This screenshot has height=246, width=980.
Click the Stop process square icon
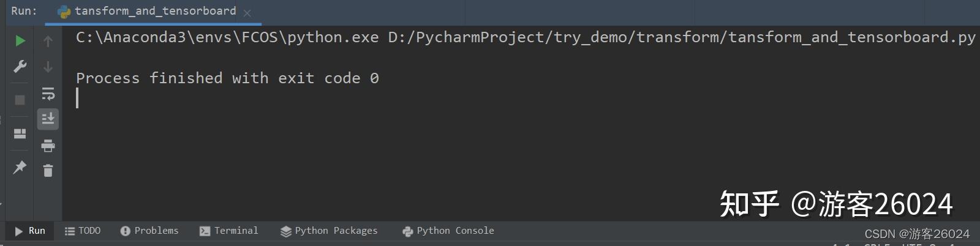point(20,100)
